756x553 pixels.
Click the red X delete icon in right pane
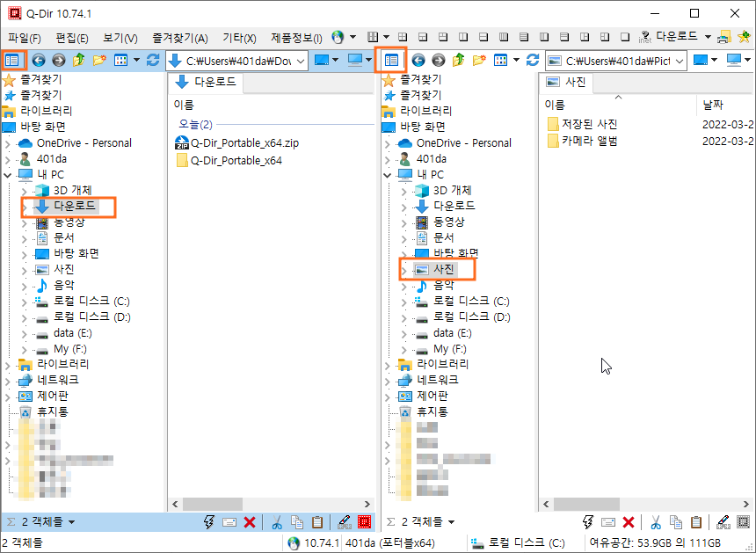tap(629, 522)
